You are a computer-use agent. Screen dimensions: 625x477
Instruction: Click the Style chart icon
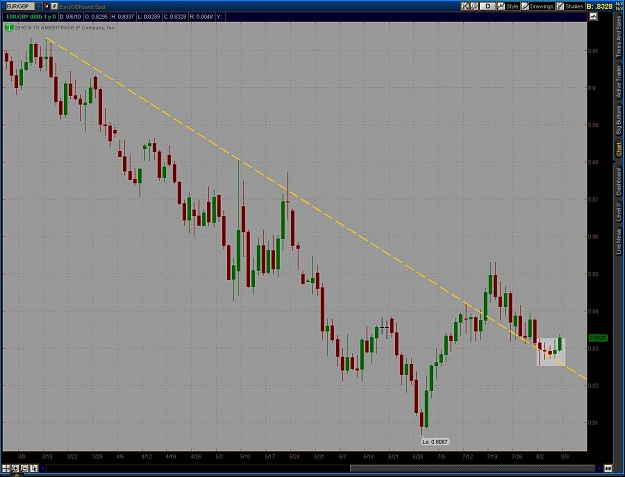501,6
